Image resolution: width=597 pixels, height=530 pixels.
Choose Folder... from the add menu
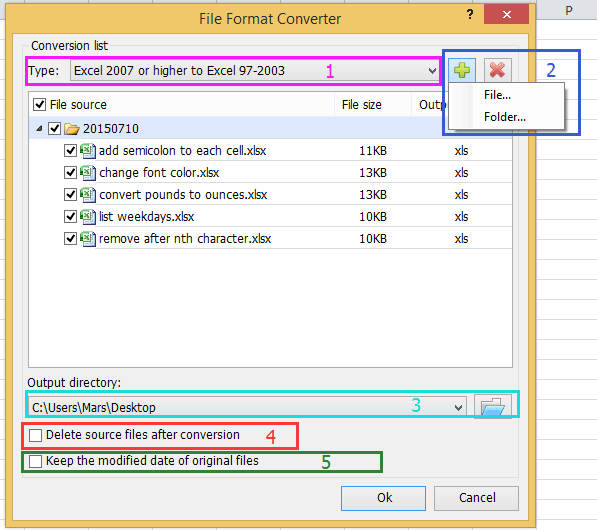pyautogui.click(x=504, y=117)
